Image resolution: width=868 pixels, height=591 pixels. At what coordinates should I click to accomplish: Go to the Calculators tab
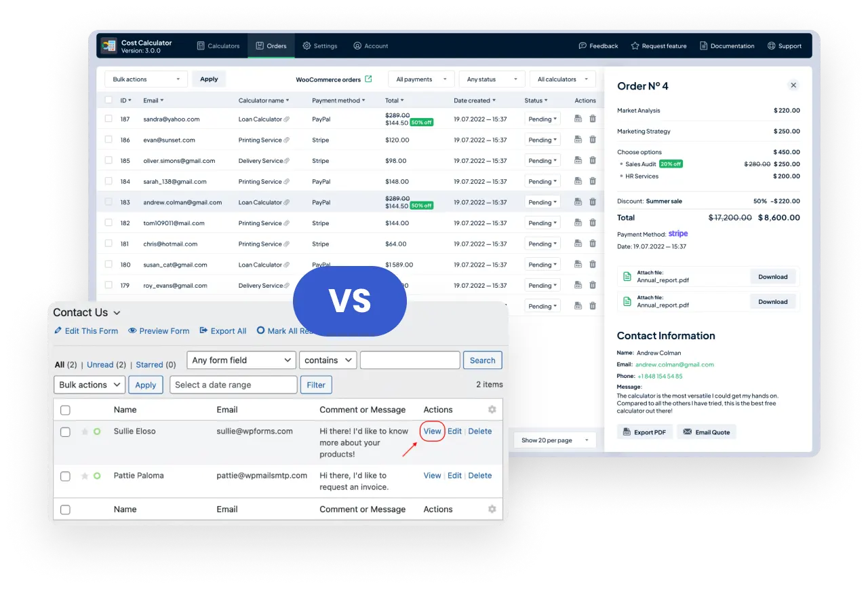coord(218,46)
